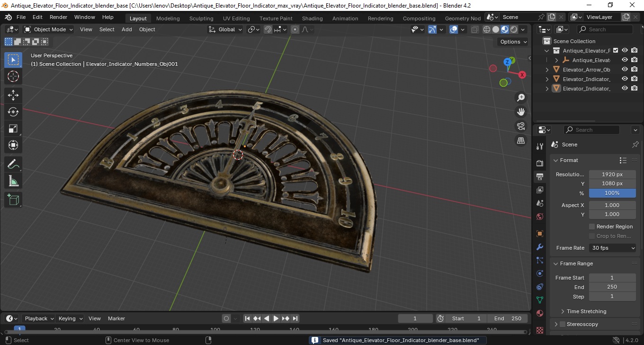
Task: Jump to the timeline end frame button
Action: [295, 318]
